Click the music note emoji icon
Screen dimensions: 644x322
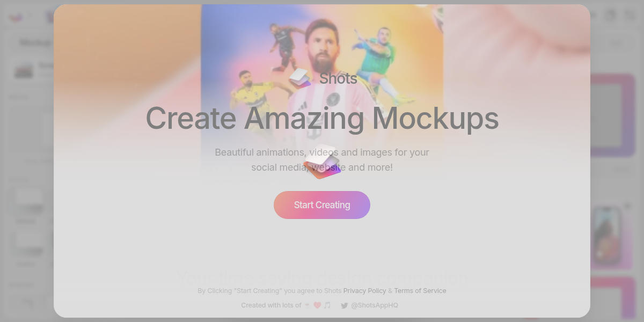(327, 305)
